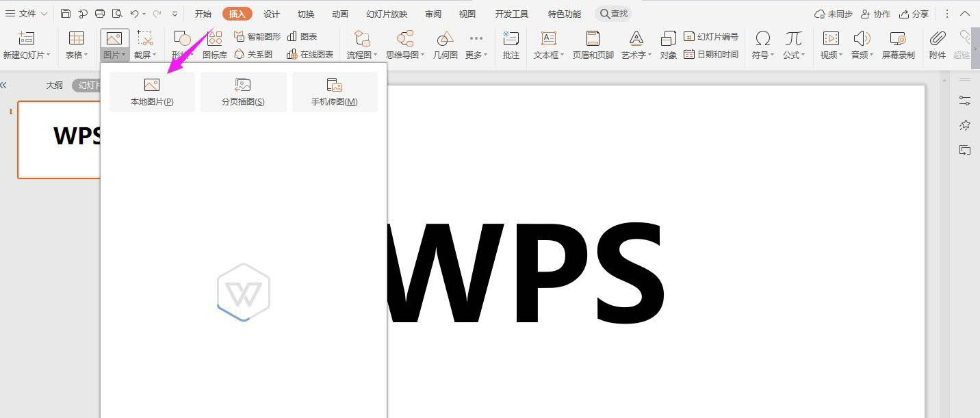Open the undo history dropdown arrow
The image size is (980, 418).
[144, 14]
